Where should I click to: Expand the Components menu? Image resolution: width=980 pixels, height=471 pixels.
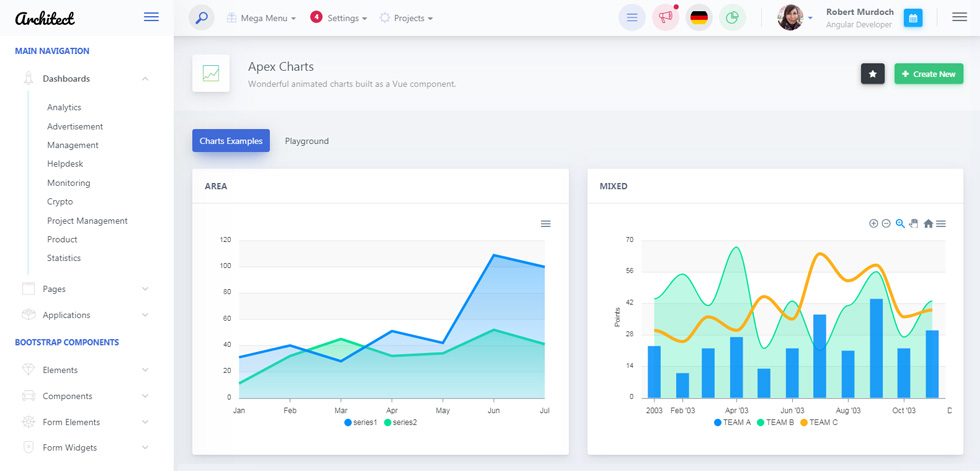[88, 396]
